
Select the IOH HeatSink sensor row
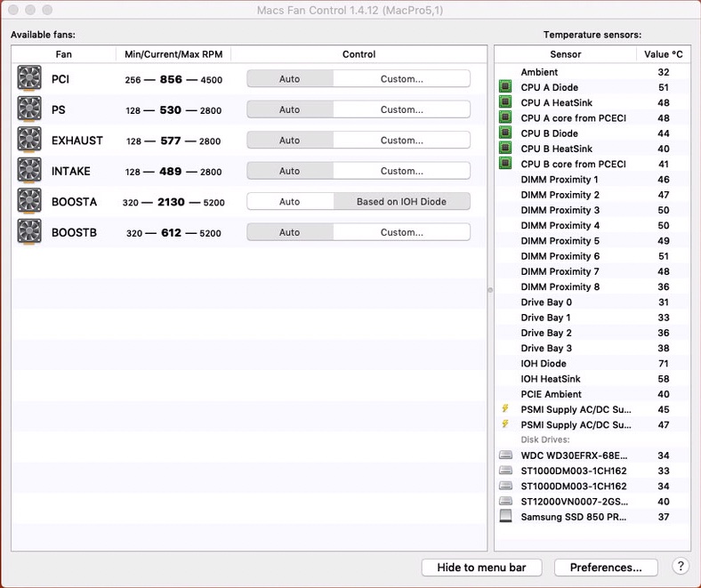[x=592, y=379]
